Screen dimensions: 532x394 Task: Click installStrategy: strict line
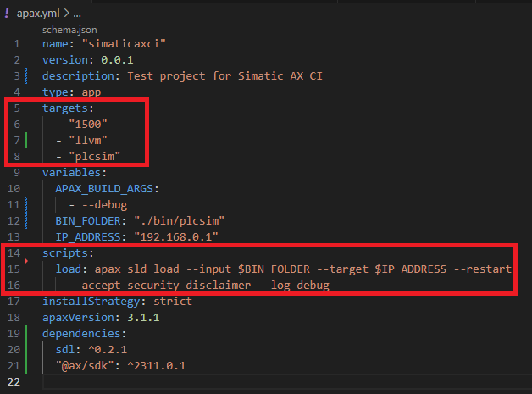click(x=117, y=302)
